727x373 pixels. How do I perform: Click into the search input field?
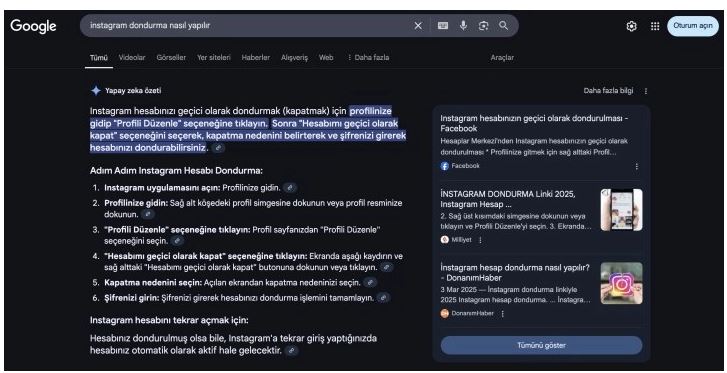tap(246, 26)
